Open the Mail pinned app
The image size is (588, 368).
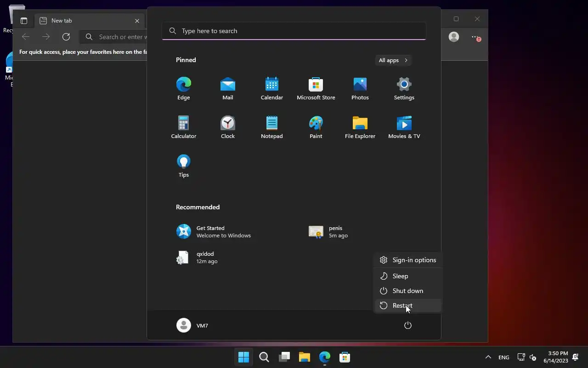(x=228, y=89)
